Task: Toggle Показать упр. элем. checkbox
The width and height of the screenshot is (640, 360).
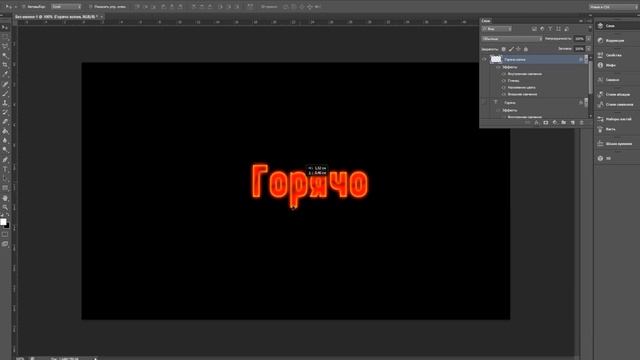Action: [x=91, y=7]
